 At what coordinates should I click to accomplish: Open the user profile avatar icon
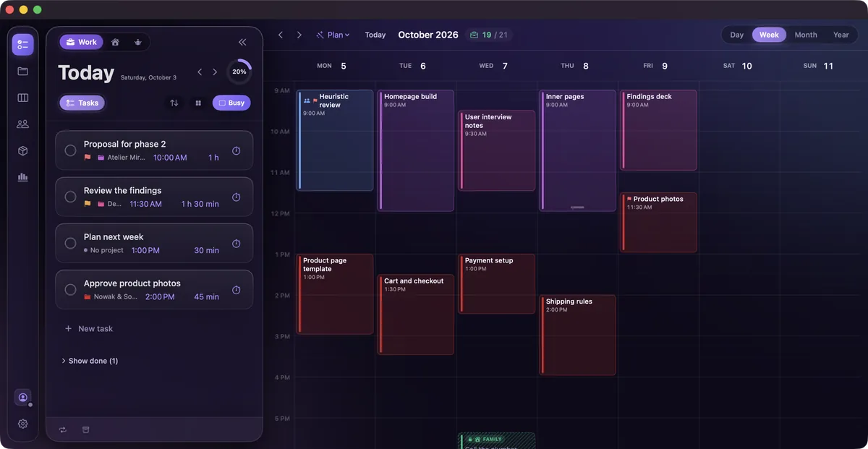coord(22,398)
